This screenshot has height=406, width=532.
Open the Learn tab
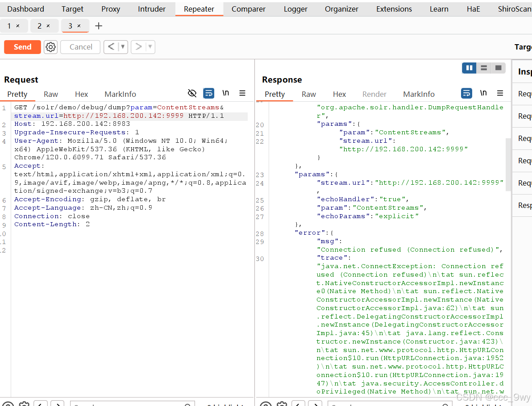pos(439,9)
